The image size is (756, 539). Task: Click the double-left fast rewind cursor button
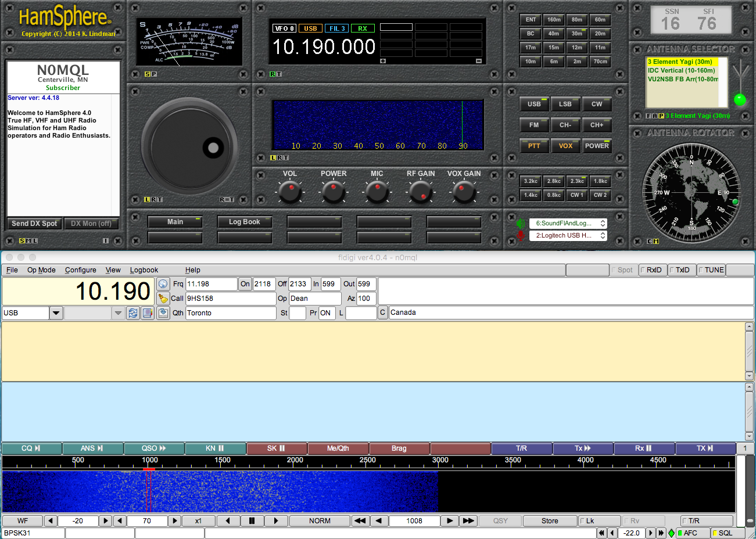click(x=360, y=521)
